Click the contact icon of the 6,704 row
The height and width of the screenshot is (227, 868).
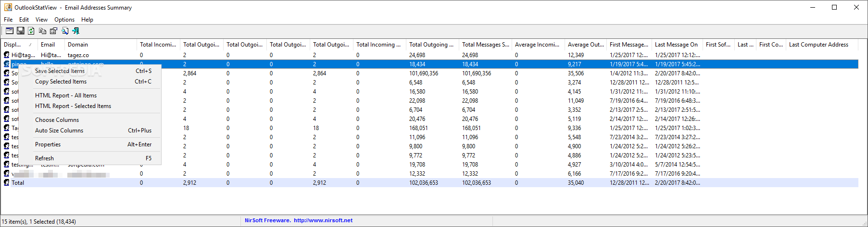(7, 110)
